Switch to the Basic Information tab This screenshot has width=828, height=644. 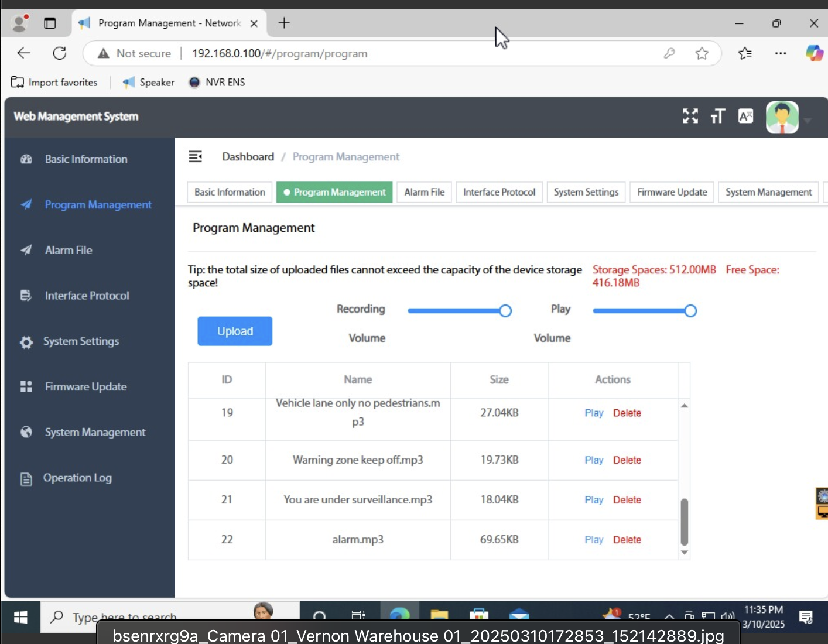(x=230, y=192)
